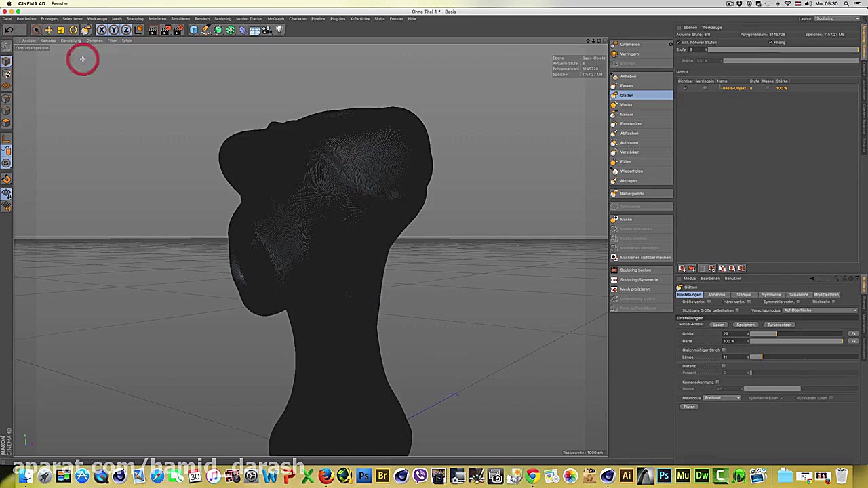This screenshot has width=868, height=488.
Task: Switch to the Symmetrie settings tab
Action: pos(771,294)
